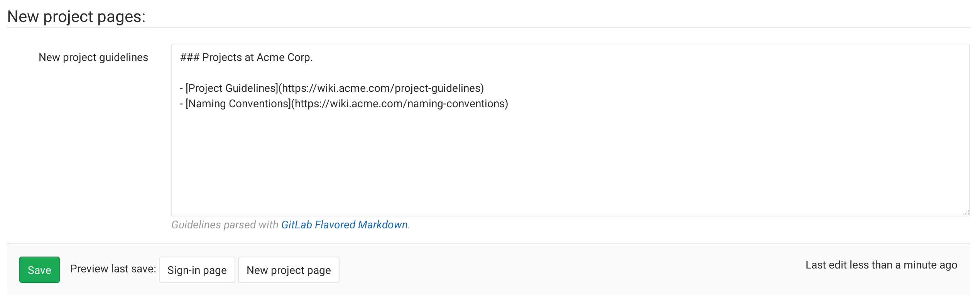Open the GitLab Flavored Markdown link

click(x=344, y=225)
